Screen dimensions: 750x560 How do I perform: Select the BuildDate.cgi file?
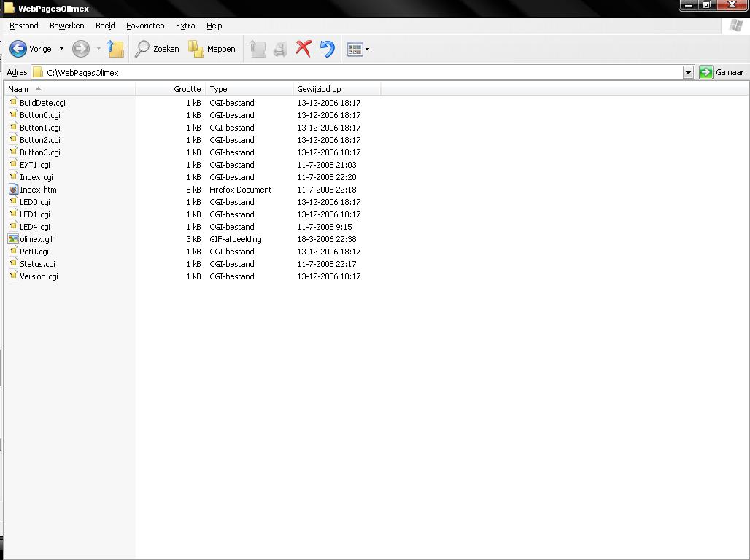(42, 103)
